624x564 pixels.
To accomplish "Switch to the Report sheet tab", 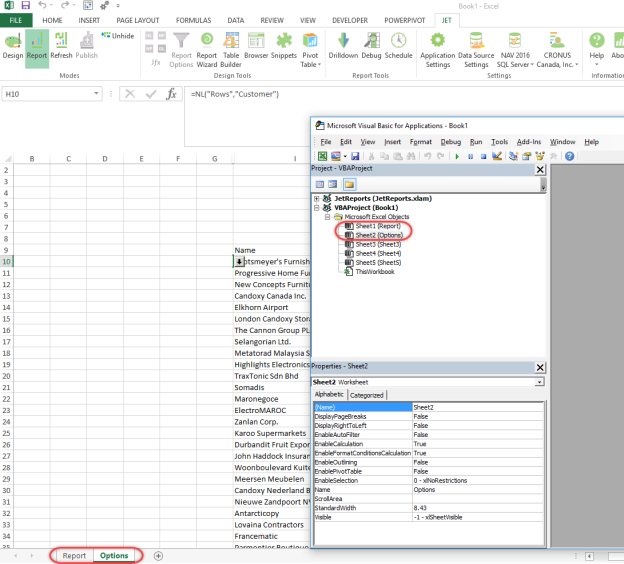I will (x=74, y=556).
